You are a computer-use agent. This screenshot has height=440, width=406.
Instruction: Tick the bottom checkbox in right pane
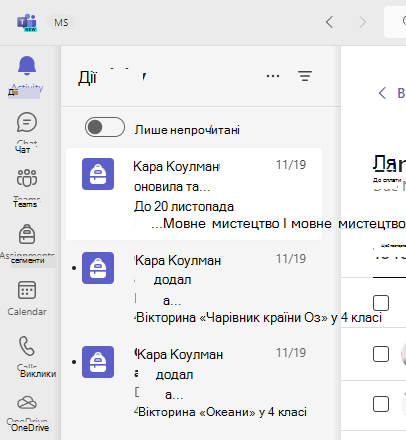tap(381, 404)
